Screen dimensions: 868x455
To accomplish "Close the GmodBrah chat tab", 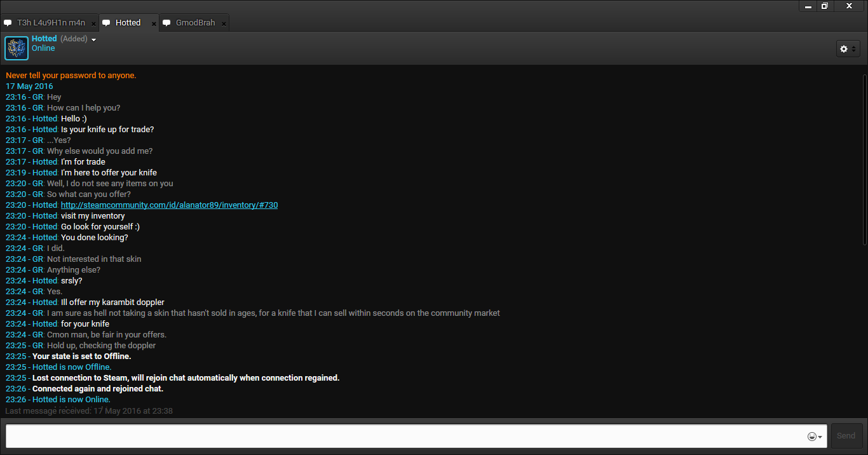I will [224, 24].
